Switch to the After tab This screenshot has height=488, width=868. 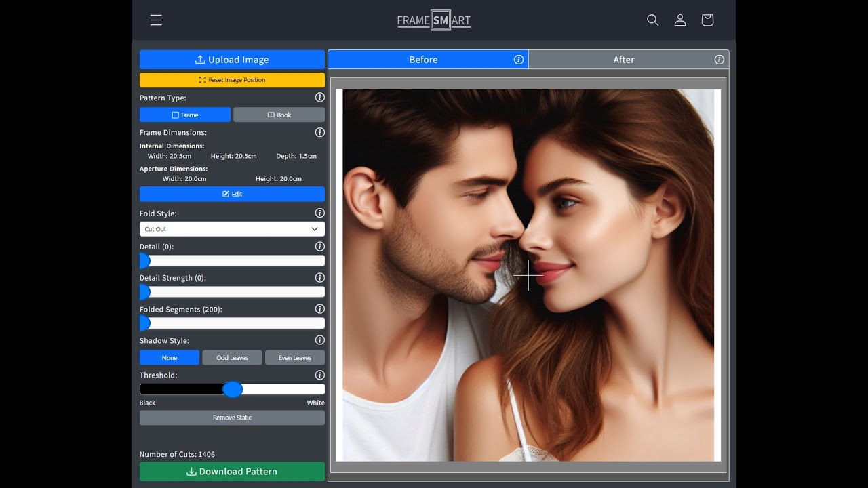629,60
